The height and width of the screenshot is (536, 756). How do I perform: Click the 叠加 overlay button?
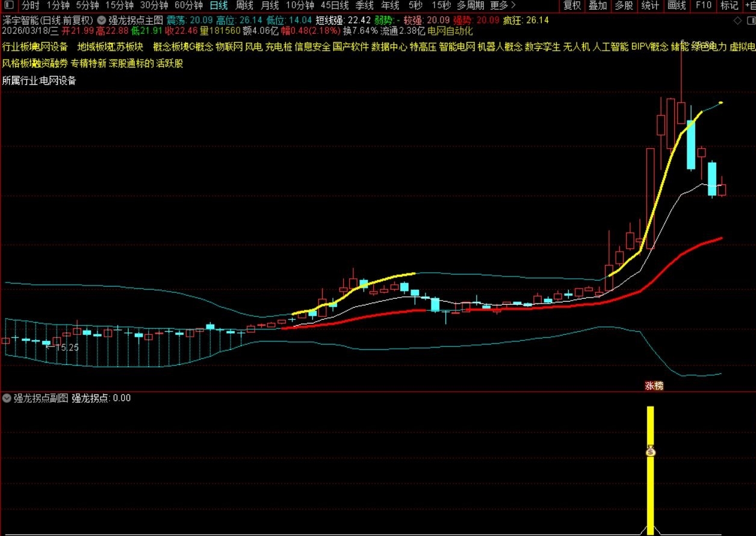point(598,5)
